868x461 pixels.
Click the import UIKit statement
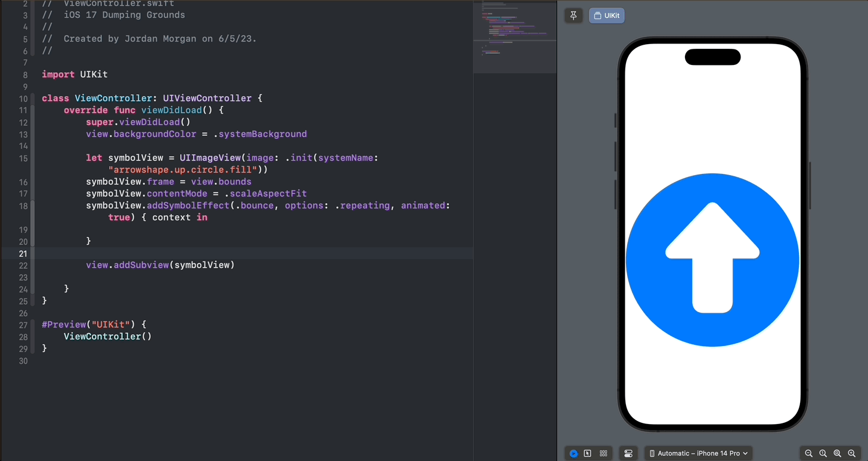(73, 74)
